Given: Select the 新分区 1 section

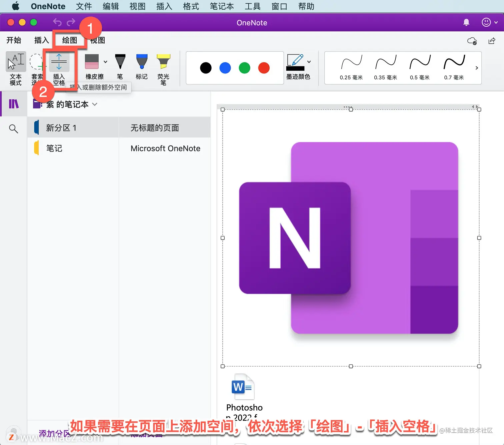Looking at the screenshot, I should pyautogui.click(x=73, y=127).
